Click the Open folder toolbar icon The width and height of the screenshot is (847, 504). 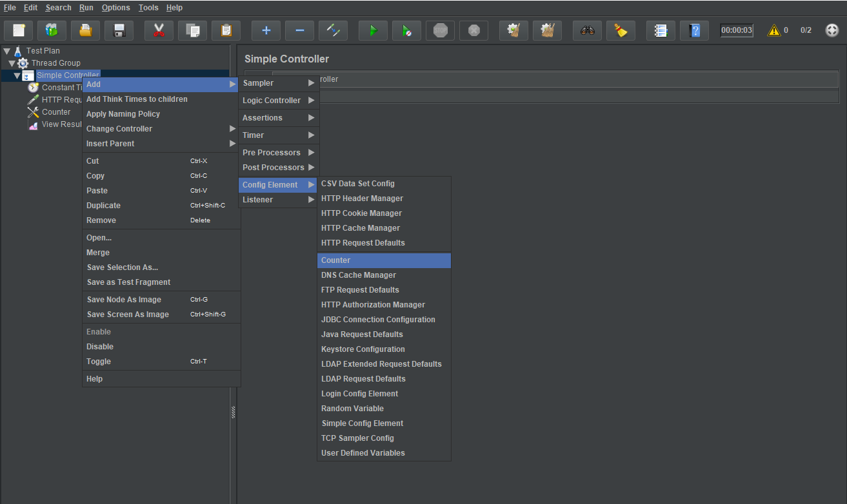pos(85,30)
